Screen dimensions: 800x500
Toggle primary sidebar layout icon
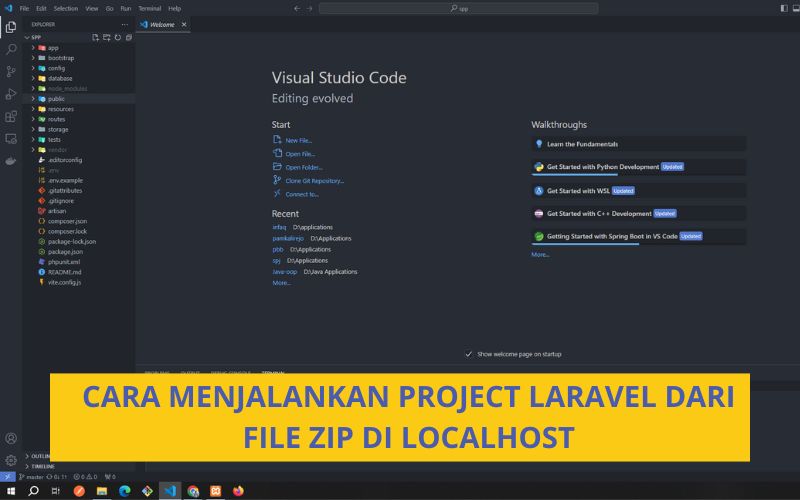point(784,8)
